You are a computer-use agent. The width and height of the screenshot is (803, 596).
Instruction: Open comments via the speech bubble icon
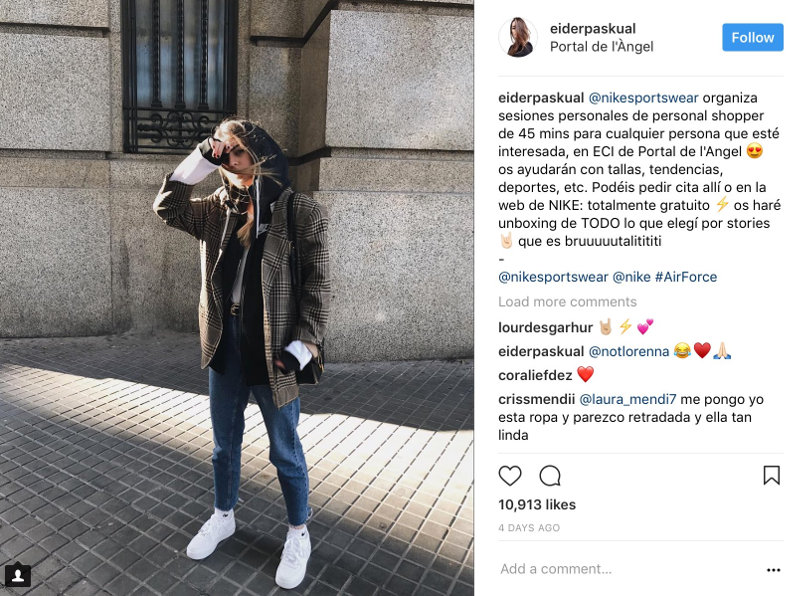(x=550, y=476)
